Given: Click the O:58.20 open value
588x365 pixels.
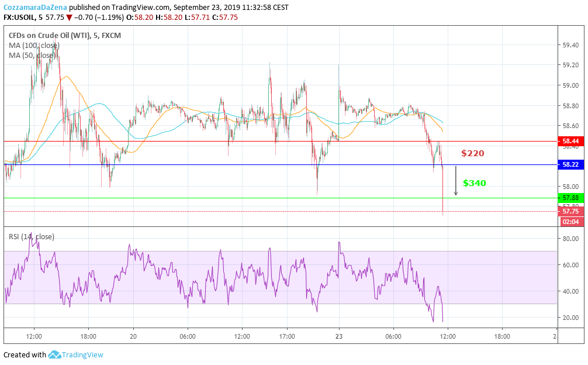Looking at the screenshot, I should [140, 18].
